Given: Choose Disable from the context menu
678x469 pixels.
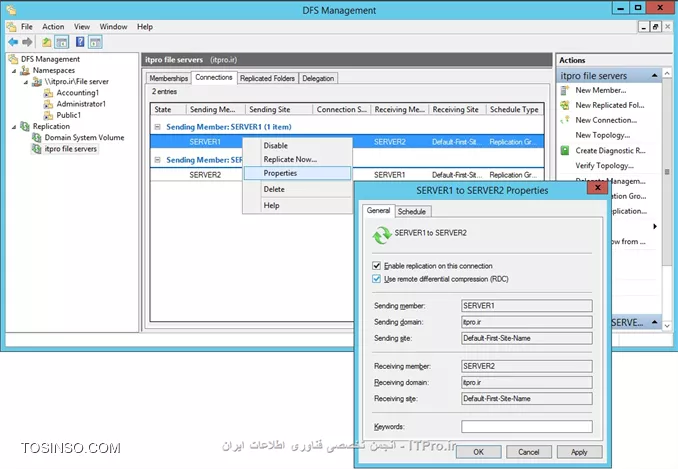Looking at the screenshot, I should pos(297,146).
